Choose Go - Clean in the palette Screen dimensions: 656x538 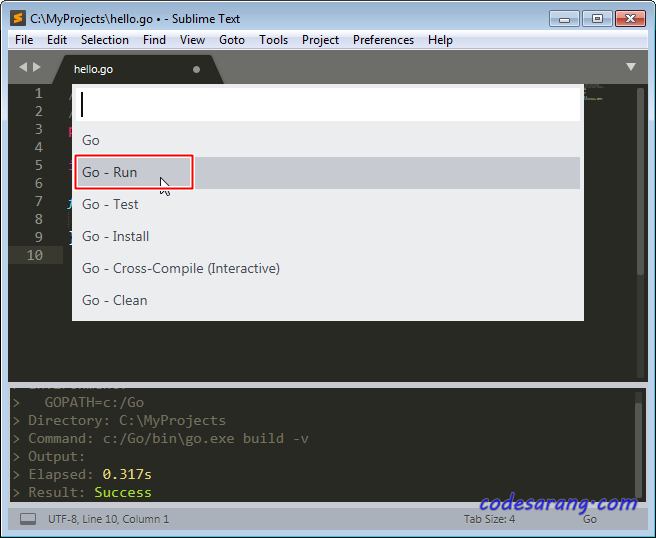(x=328, y=300)
